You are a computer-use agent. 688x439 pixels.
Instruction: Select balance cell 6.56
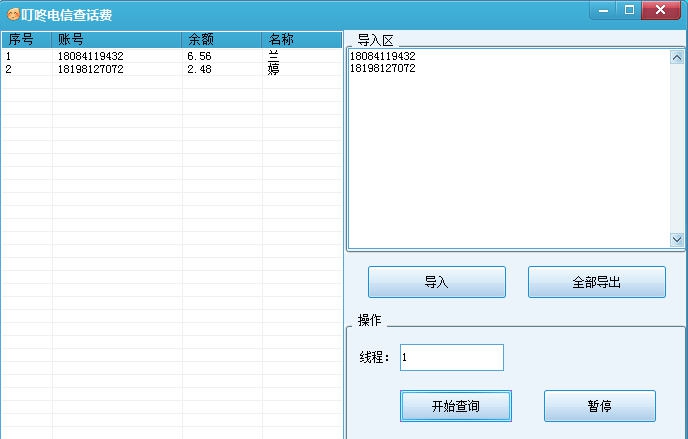[199, 56]
